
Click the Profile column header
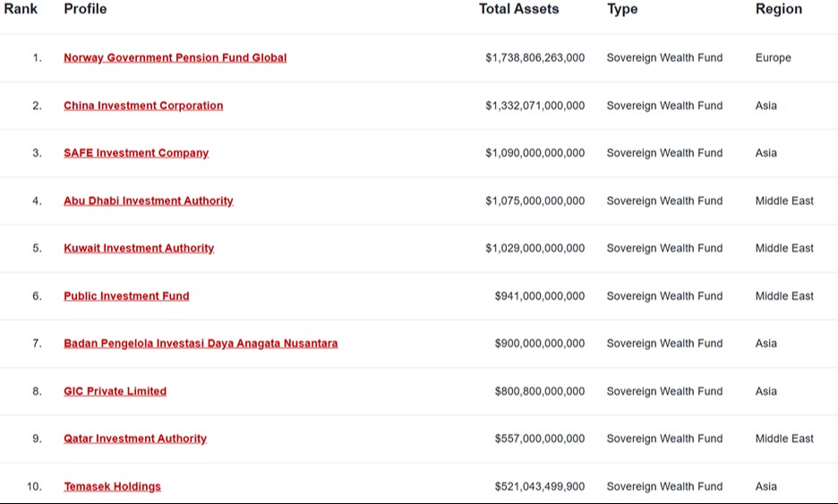tap(86, 9)
